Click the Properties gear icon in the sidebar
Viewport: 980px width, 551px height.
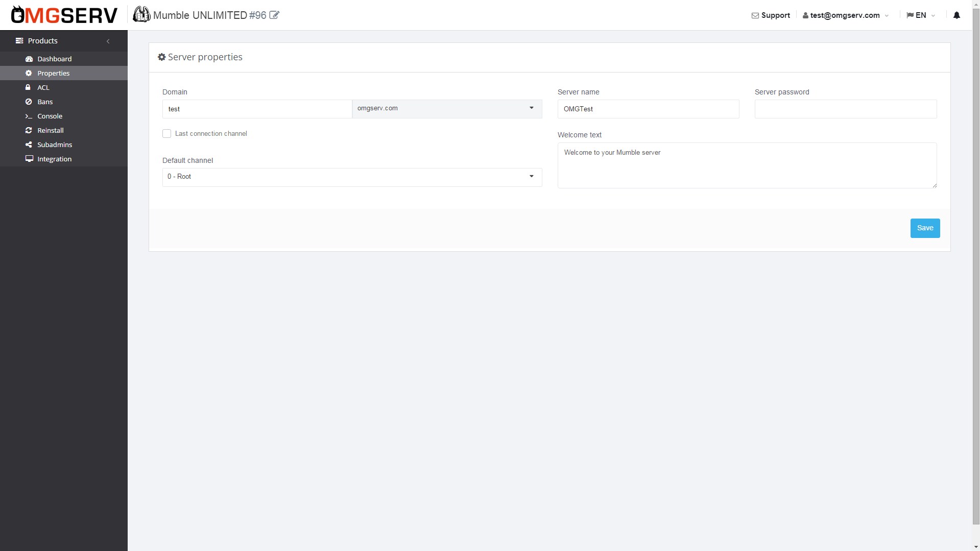29,74
